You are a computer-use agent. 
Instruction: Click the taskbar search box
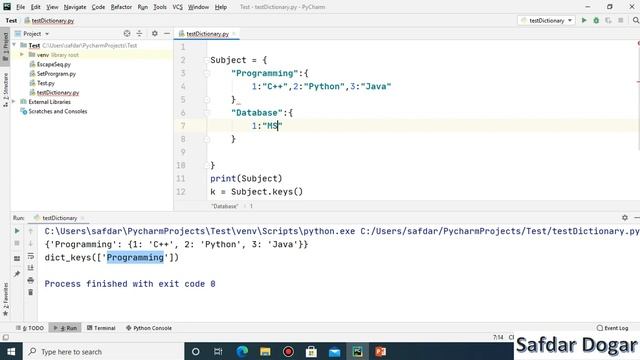pyautogui.click(x=103, y=351)
